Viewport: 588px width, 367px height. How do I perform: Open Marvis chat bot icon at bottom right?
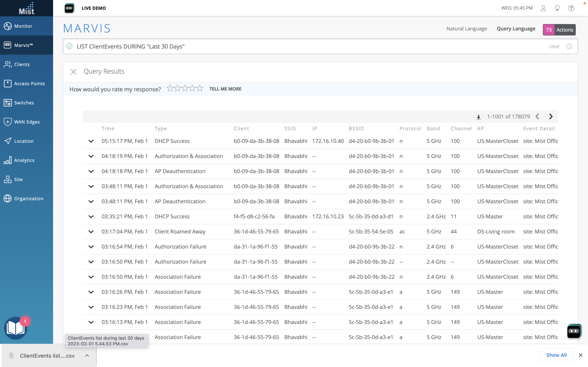click(x=574, y=331)
